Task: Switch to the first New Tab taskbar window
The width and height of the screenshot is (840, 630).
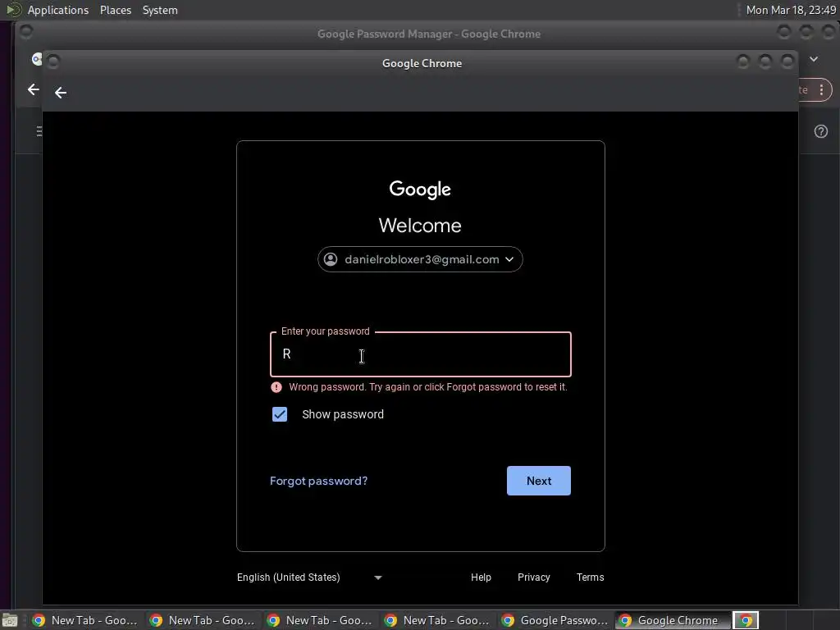Action: click(x=84, y=620)
